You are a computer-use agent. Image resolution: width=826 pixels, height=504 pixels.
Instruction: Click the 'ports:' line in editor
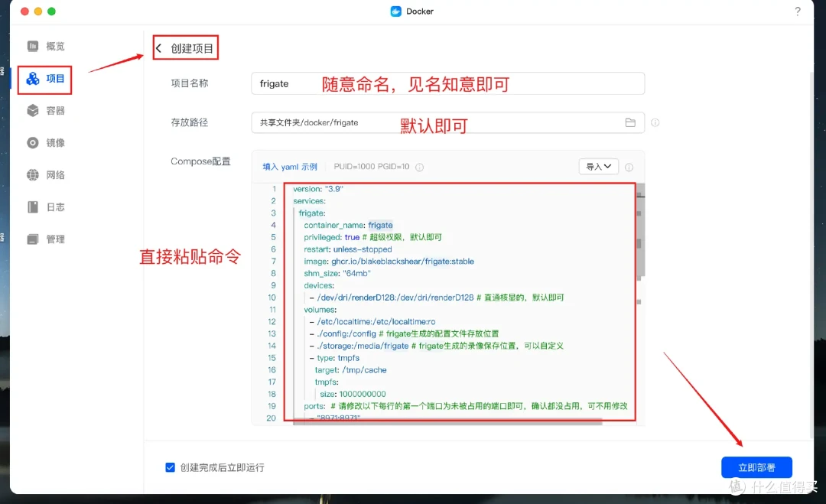pyautogui.click(x=466, y=407)
